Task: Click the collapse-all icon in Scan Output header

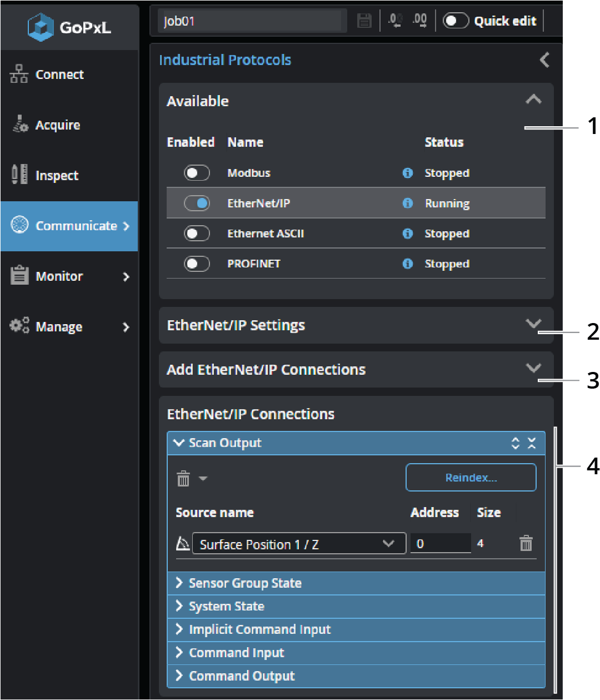Action: [532, 443]
